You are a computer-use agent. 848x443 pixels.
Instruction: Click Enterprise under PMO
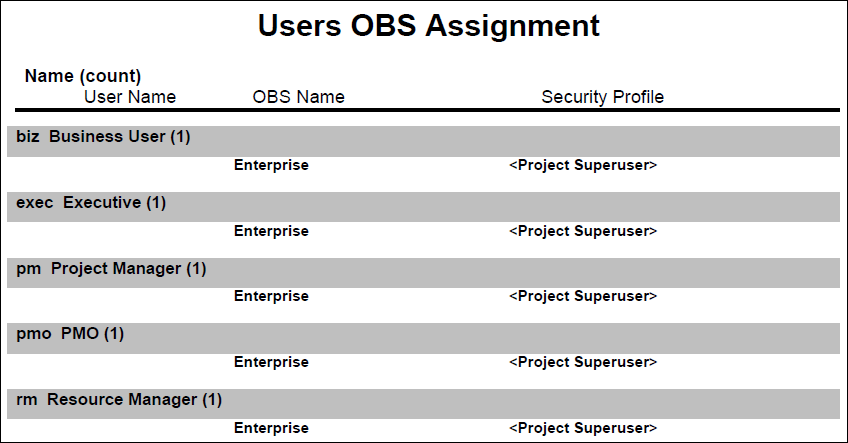coord(271,362)
